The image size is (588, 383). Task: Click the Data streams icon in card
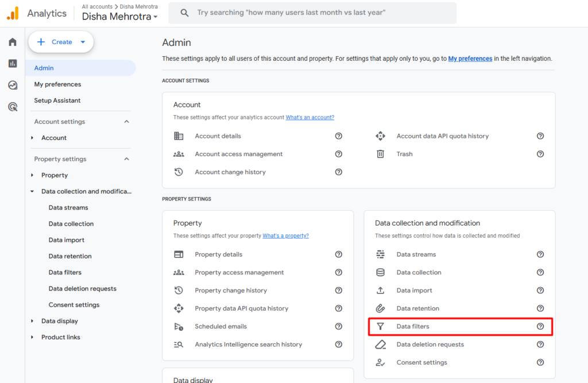coord(380,254)
